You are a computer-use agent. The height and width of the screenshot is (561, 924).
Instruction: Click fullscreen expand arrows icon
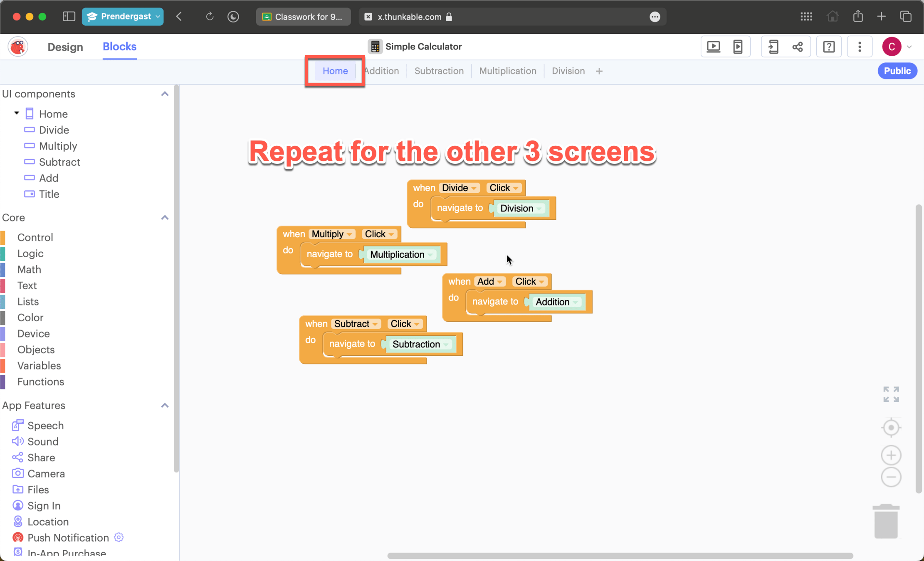891,394
